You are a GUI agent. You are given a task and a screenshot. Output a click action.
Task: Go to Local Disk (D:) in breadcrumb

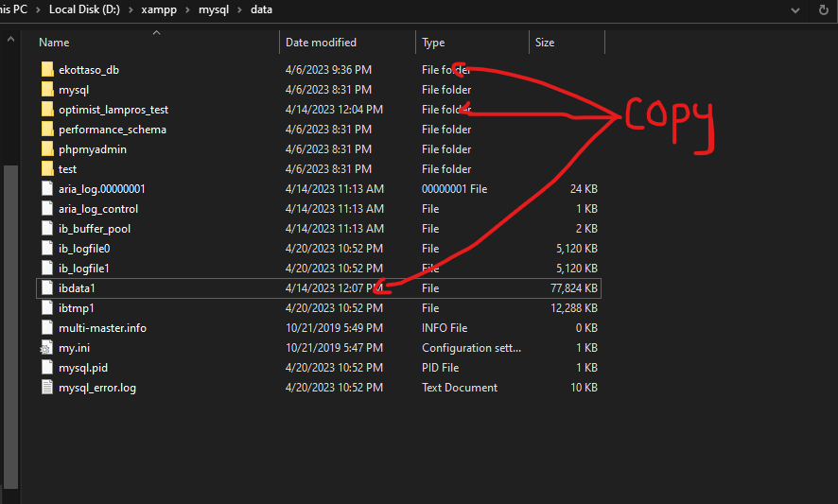(84, 9)
